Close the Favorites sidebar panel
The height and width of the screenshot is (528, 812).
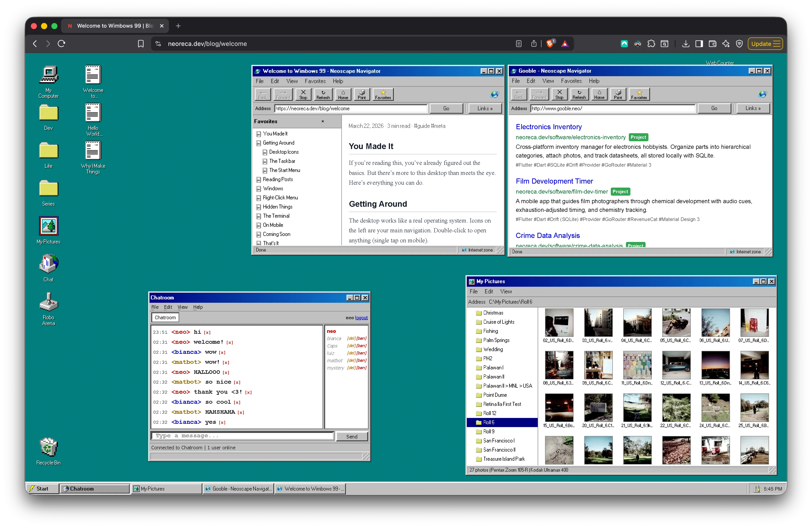322,121
